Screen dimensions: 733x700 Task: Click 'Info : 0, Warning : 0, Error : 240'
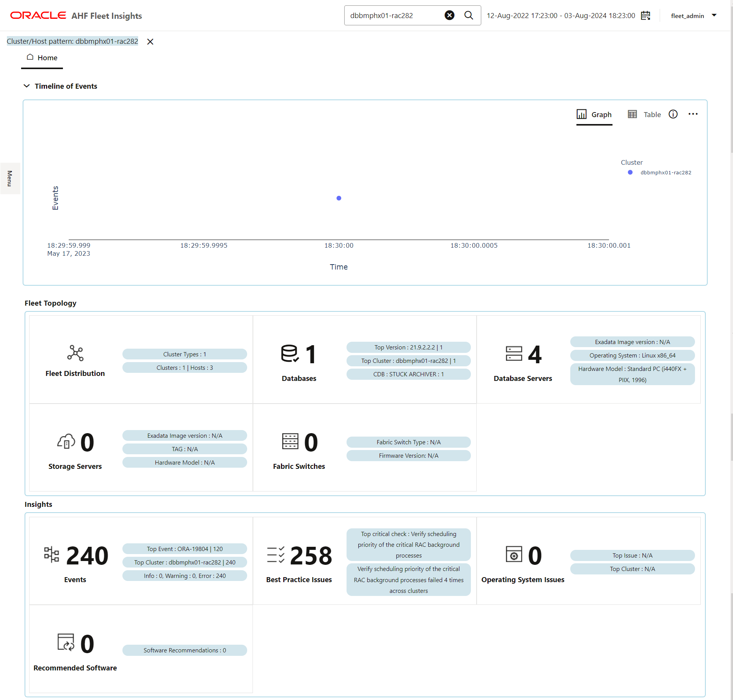185,576
